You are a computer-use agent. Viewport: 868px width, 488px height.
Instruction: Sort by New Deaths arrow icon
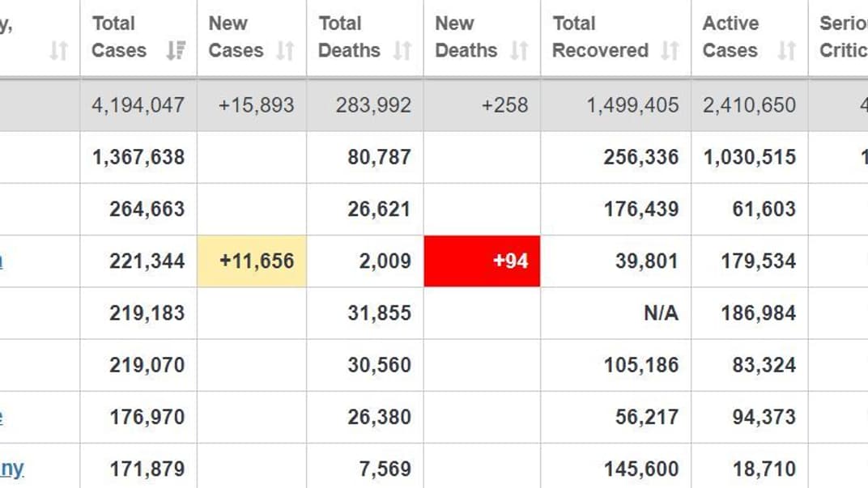tap(519, 50)
